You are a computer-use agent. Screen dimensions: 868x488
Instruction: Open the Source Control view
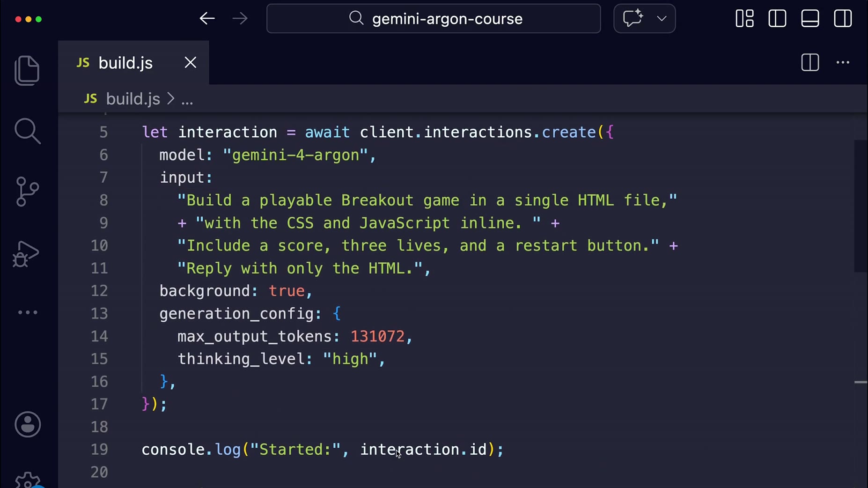pos(27,192)
